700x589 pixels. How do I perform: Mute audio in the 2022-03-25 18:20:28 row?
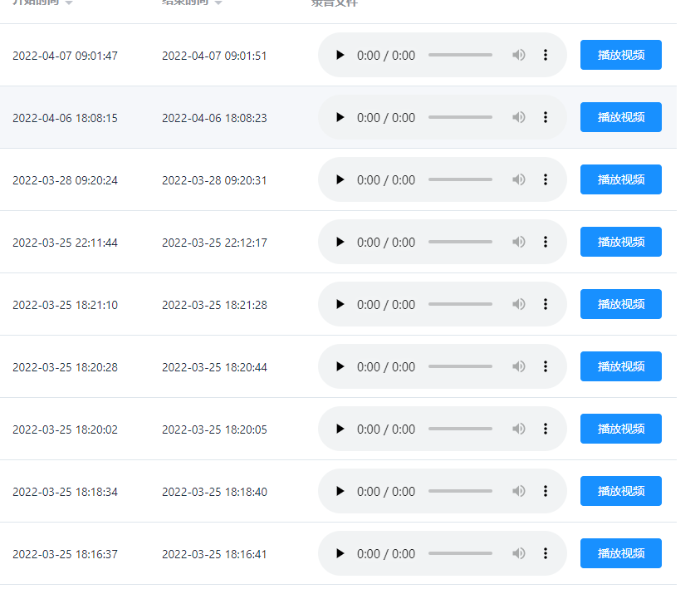[518, 366]
